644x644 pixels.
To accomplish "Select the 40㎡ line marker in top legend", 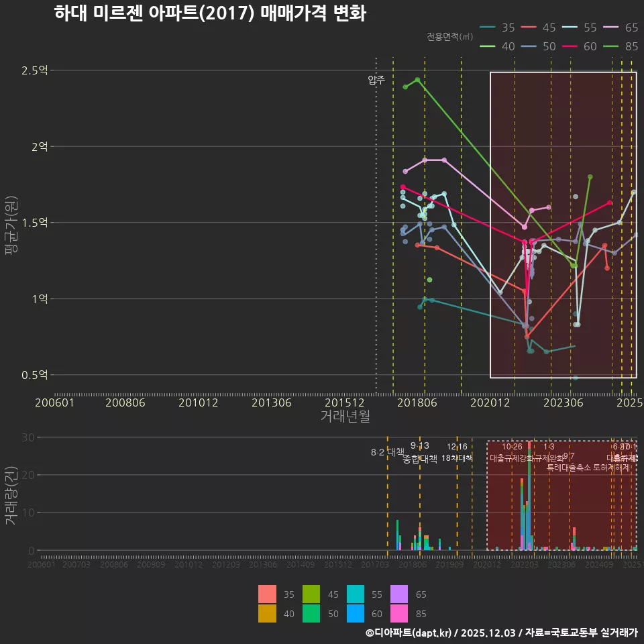I will 488,46.
